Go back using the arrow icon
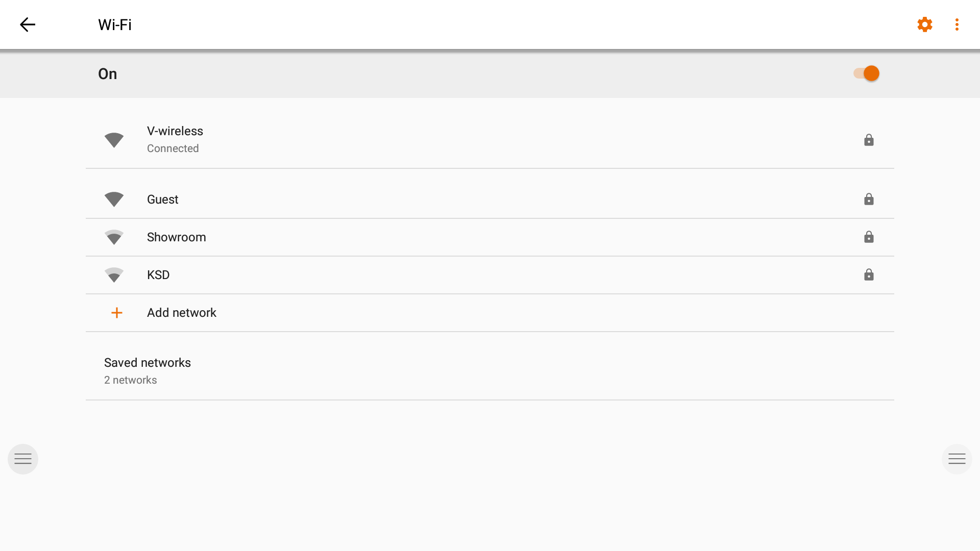 click(x=28, y=24)
